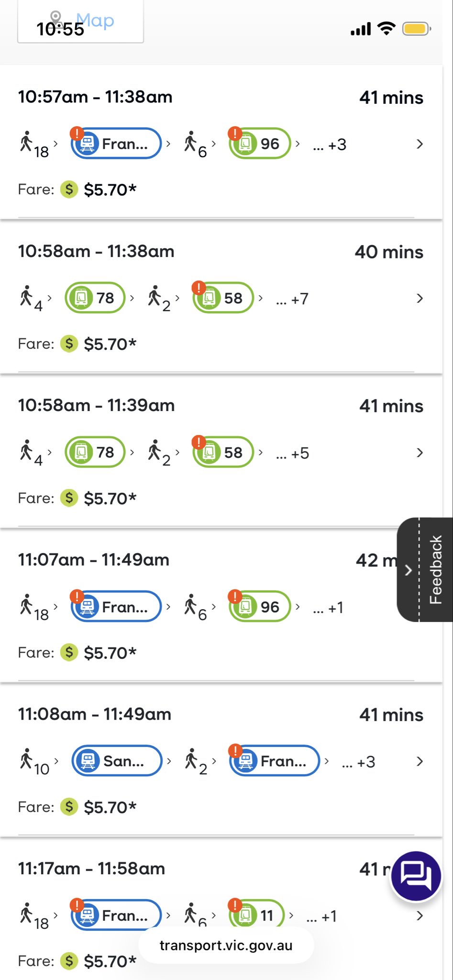Open the Feedback side tab
This screenshot has height=980, width=453.
(x=425, y=569)
